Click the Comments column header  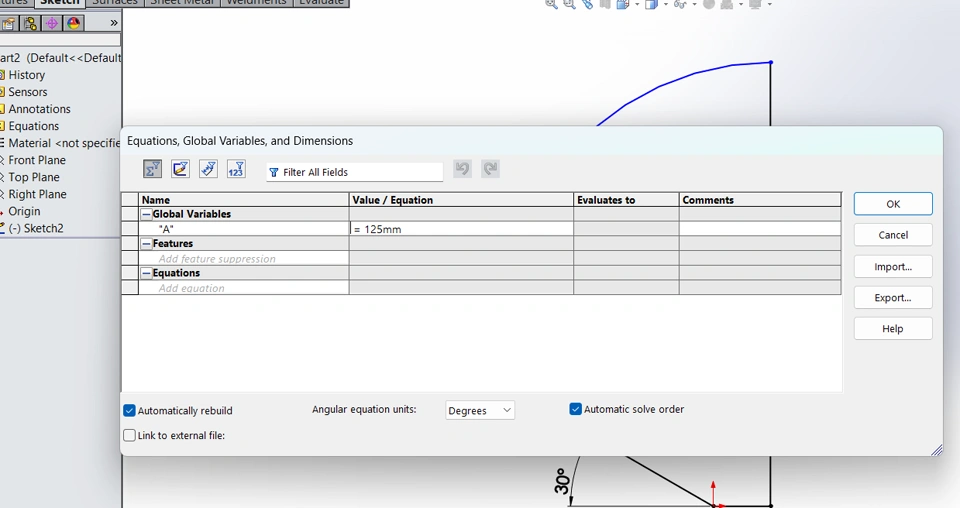(760, 200)
